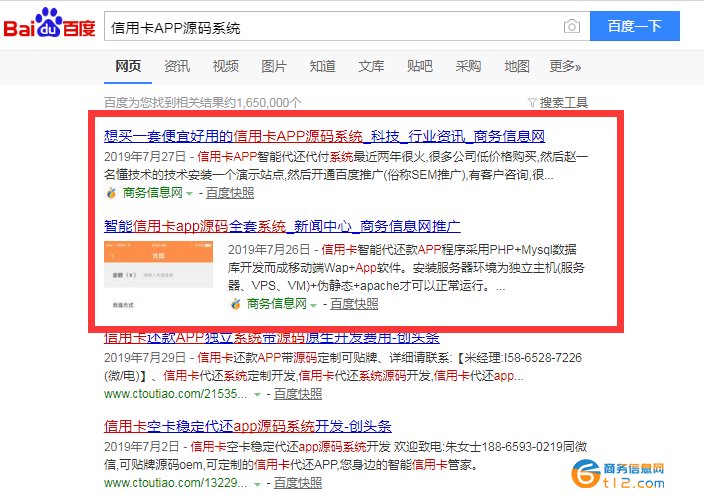Open 百度快照 of the first result
The height and width of the screenshot is (502, 704).
pyautogui.click(x=230, y=193)
